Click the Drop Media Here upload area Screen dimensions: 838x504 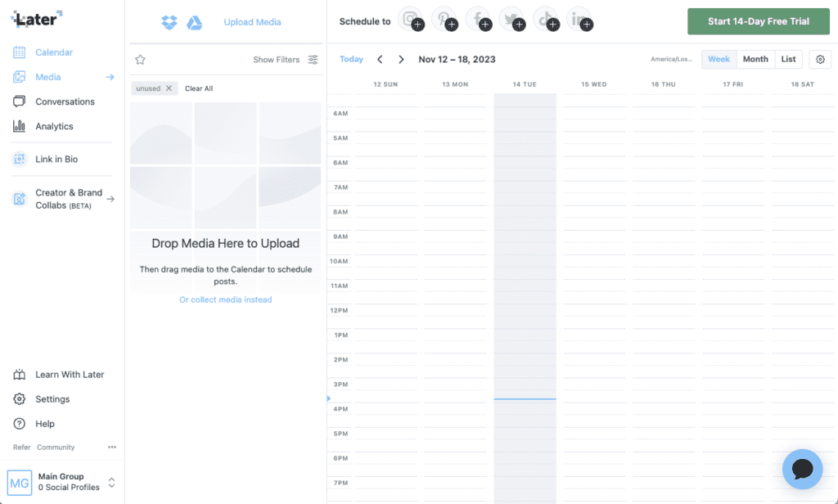coord(226,198)
